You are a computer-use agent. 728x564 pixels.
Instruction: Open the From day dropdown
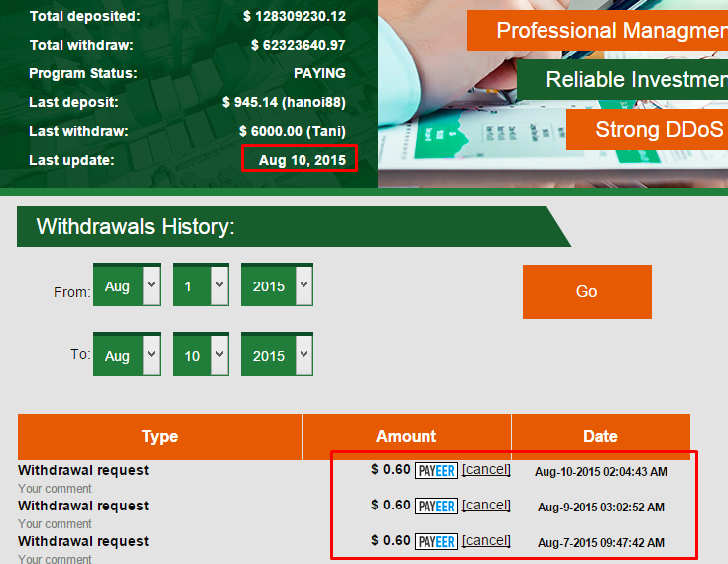(201, 286)
